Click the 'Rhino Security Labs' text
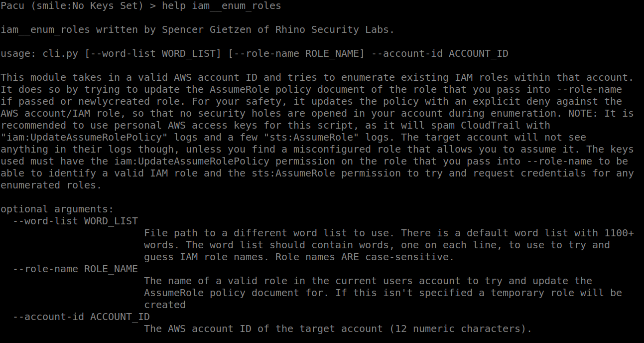644x343 pixels. coord(334,30)
